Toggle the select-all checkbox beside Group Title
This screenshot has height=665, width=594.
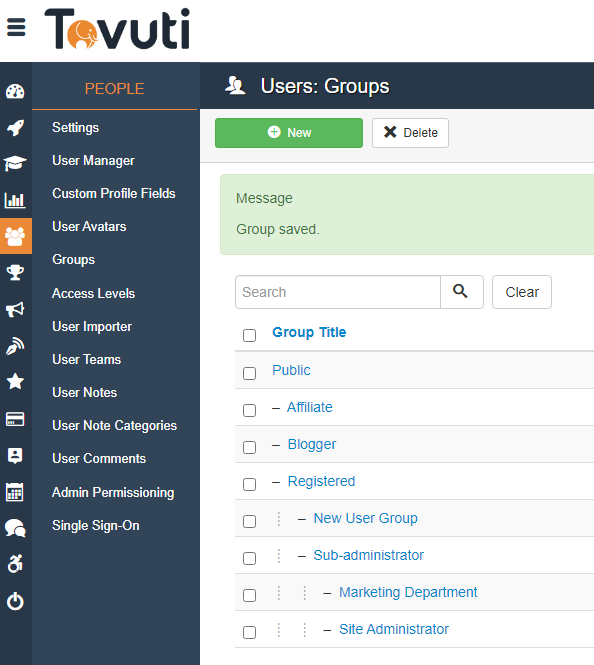tap(249, 335)
